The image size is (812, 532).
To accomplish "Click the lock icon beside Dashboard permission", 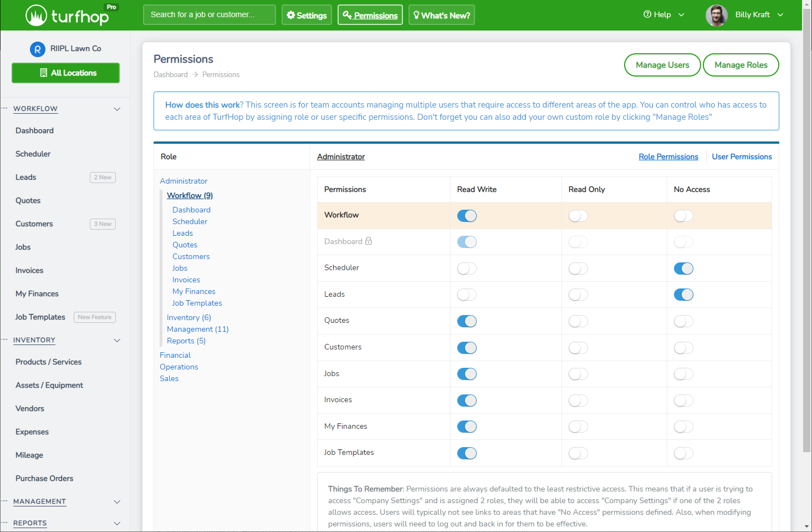I will 369,241.
